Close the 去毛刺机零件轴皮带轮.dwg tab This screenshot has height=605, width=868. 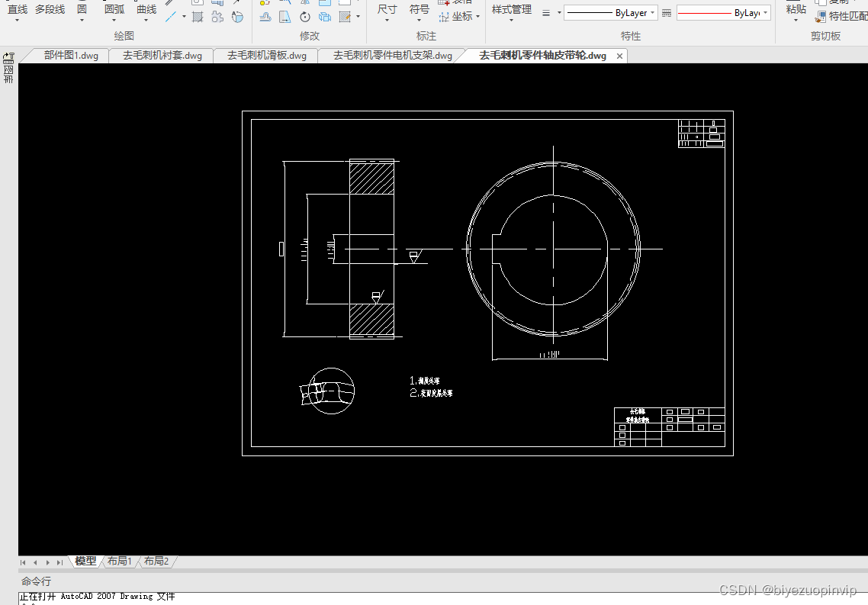coord(619,56)
